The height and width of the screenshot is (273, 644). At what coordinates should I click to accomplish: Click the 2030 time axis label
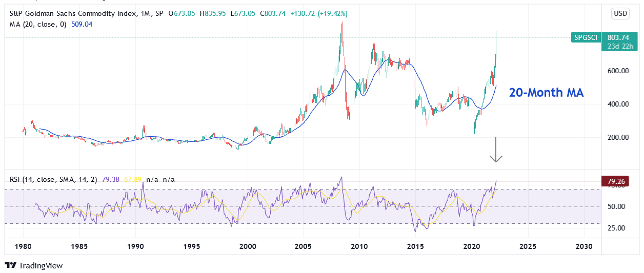[x=584, y=246]
